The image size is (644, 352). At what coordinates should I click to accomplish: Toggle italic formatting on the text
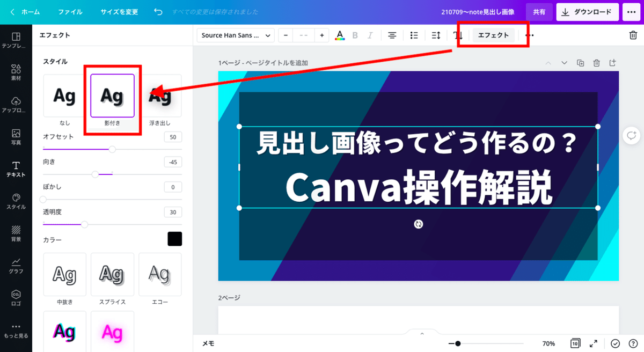370,35
